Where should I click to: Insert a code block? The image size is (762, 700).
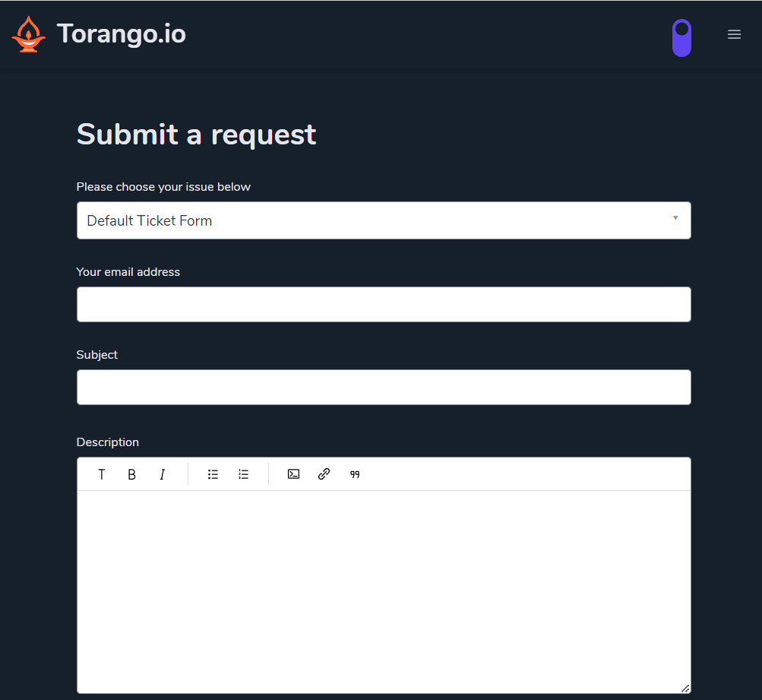pos(293,474)
